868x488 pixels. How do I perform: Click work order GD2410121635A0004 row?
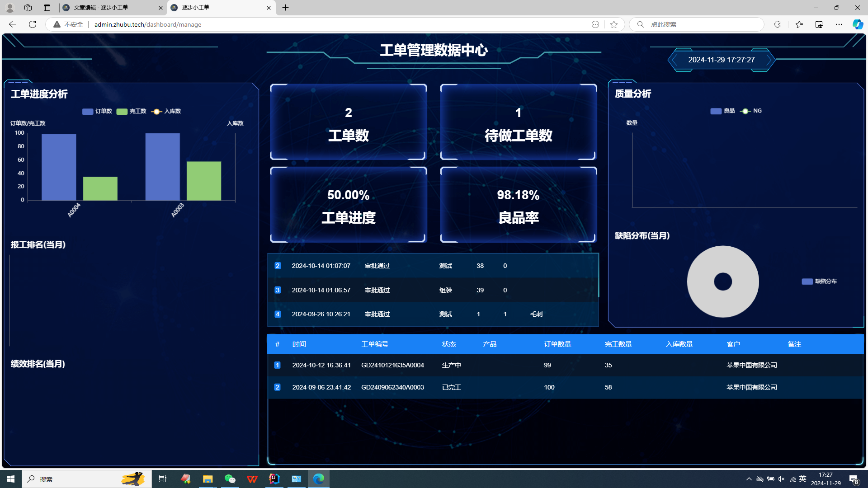point(392,365)
